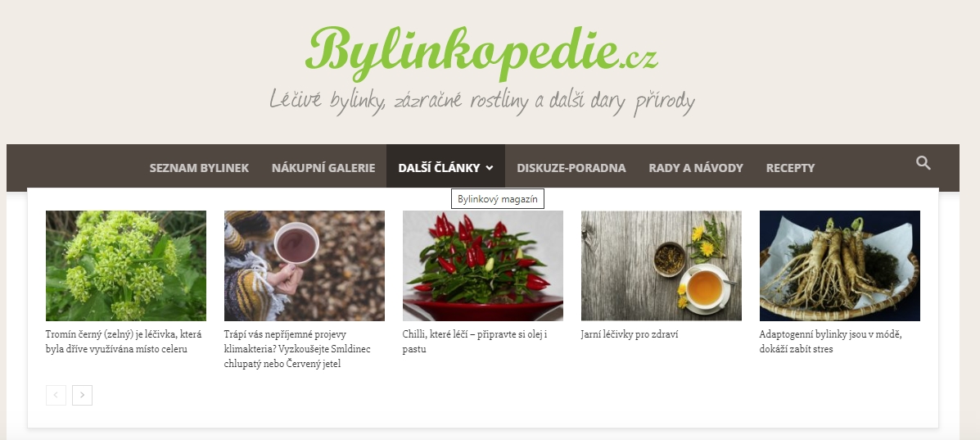Open Jarní léčivky pro zdraví link
This screenshot has height=440, width=980.
tap(630, 334)
